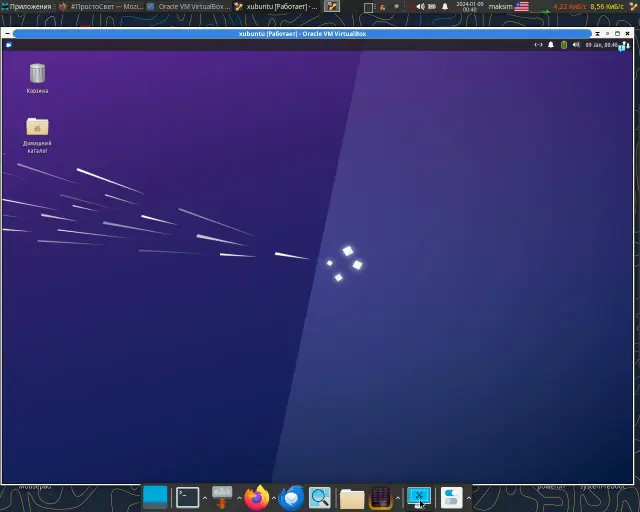Image resolution: width=640 pixels, height=512 pixels.
Task: Click the display close screen icon in dock
Action: point(419,497)
